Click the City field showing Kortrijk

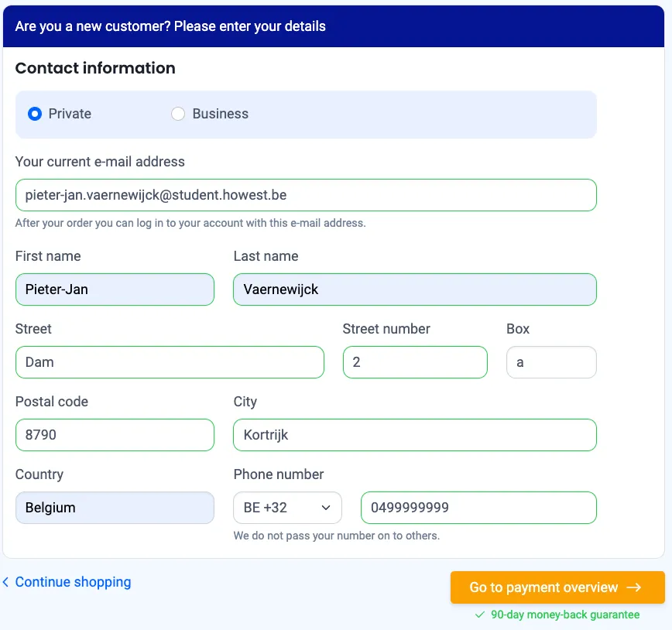(415, 435)
